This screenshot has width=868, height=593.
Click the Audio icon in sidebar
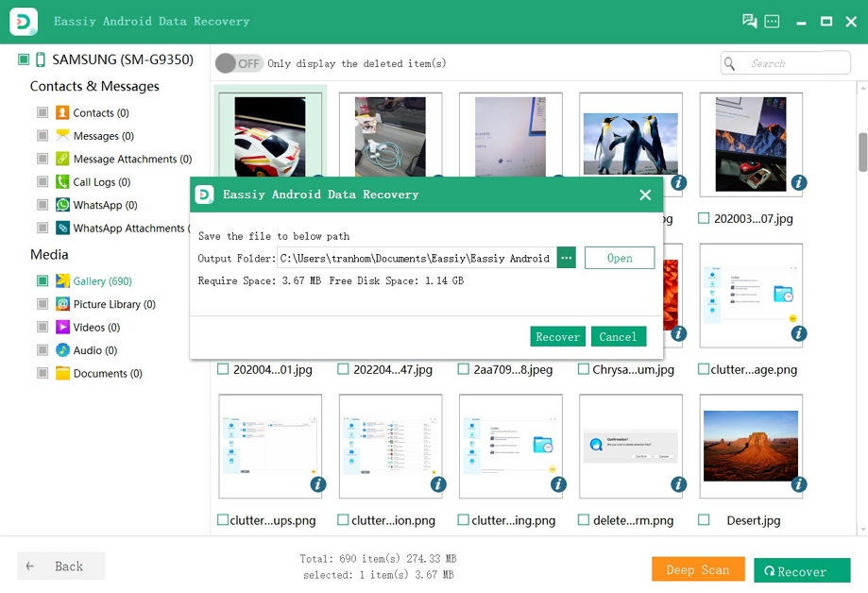point(62,350)
